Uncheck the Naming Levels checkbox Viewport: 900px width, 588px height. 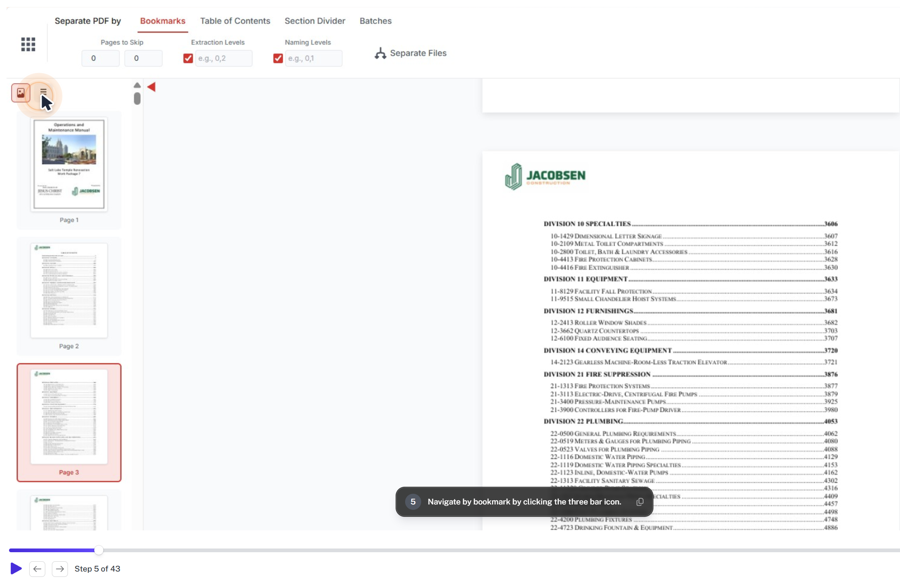277,58
